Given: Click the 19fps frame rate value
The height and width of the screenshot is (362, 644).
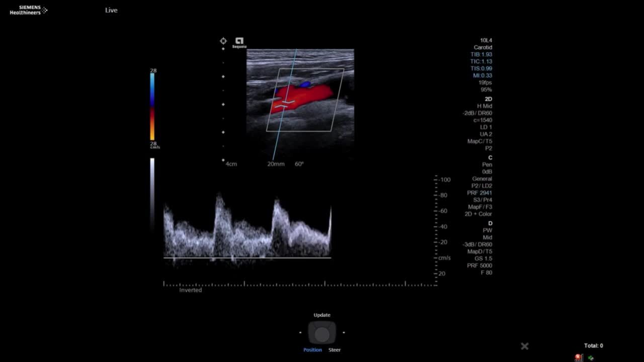Looking at the screenshot, I should click(x=486, y=82).
